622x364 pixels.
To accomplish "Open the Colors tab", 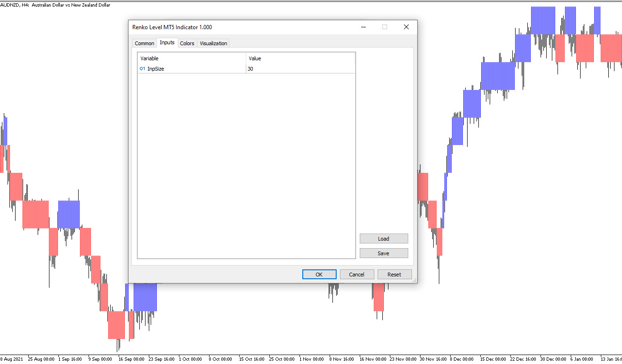I will click(187, 43).
